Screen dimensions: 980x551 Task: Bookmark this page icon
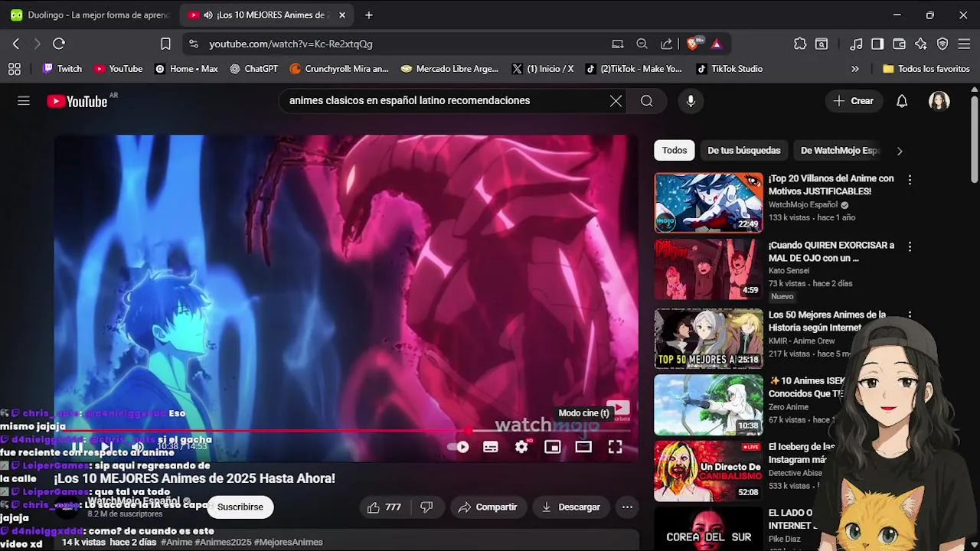click(165, 44)
